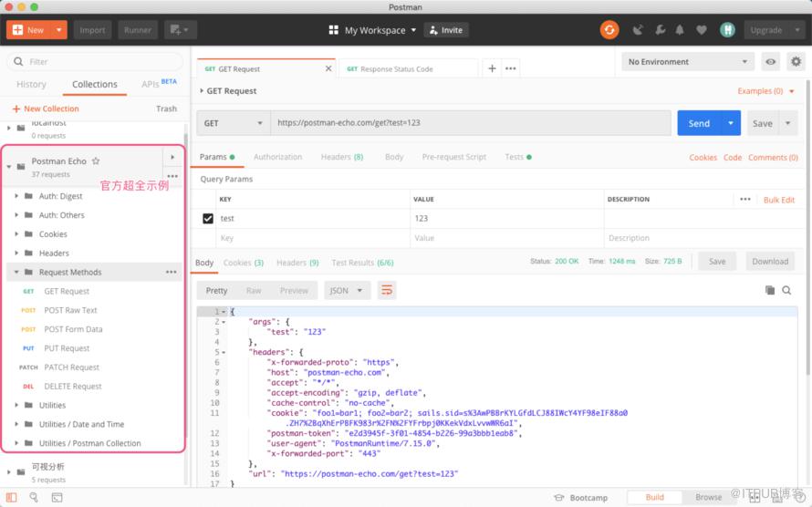The image size is (812, 507).
Task: Click the heart icon in header
Action: [x=702, y=30]
